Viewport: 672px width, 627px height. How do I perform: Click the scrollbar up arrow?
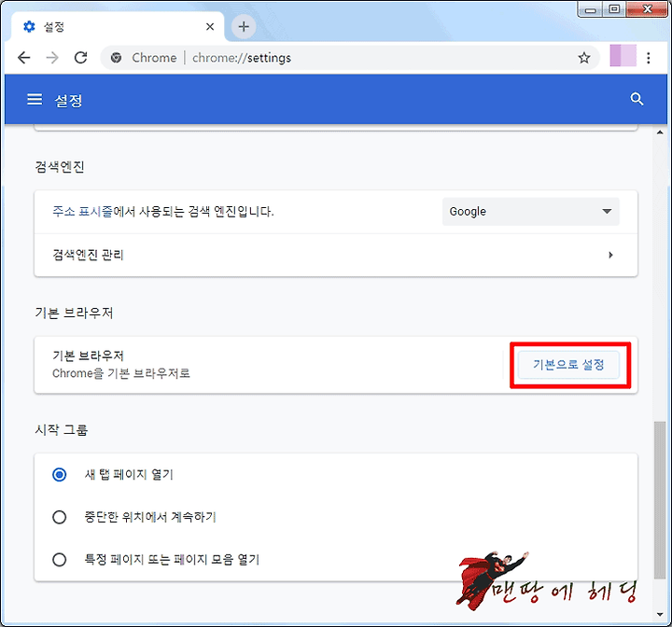tap(660, 132)
